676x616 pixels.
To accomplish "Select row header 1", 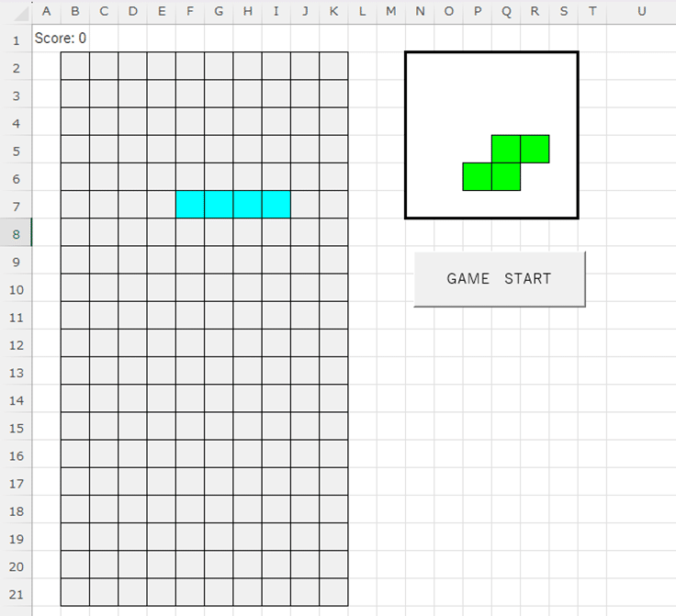I will (16, 40).
